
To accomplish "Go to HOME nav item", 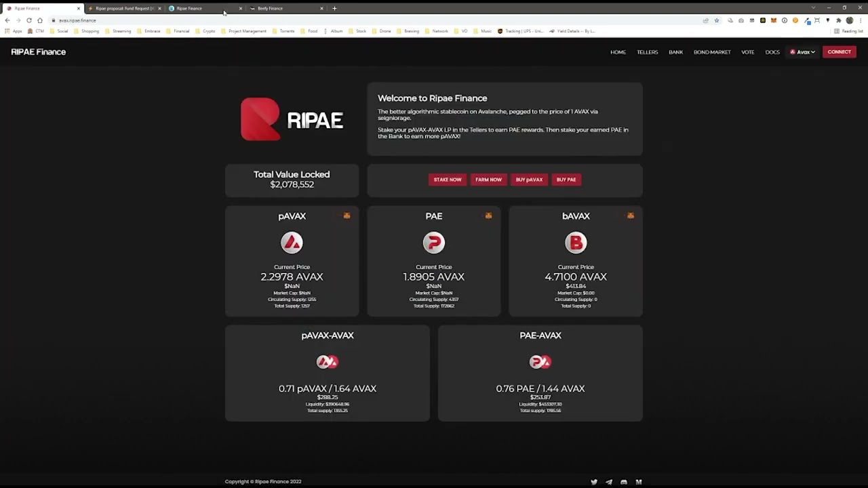I will click(x=618, y=52).
